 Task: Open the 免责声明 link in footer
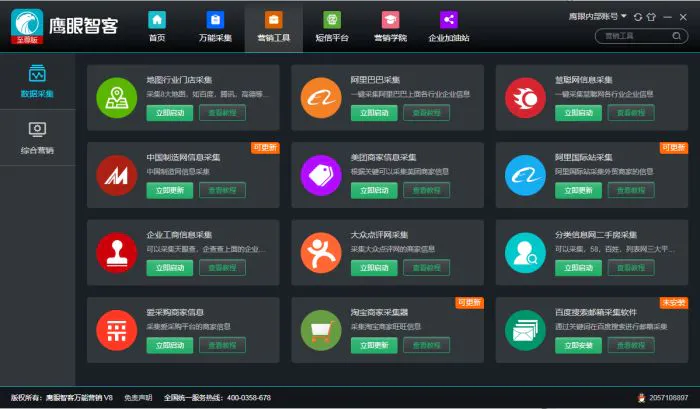(x=138, y=397)
